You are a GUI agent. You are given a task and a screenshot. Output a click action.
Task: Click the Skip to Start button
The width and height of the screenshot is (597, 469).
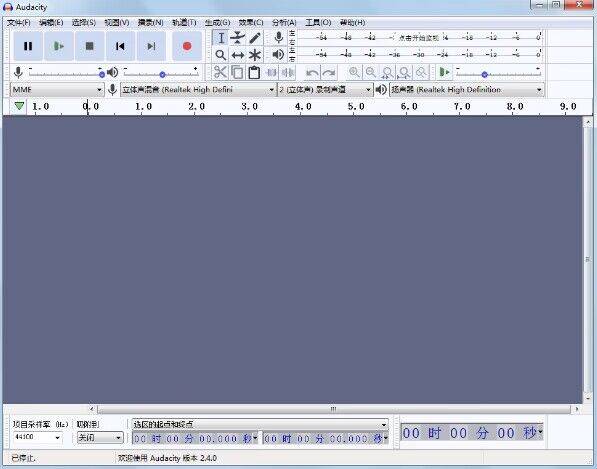(120, 46)
